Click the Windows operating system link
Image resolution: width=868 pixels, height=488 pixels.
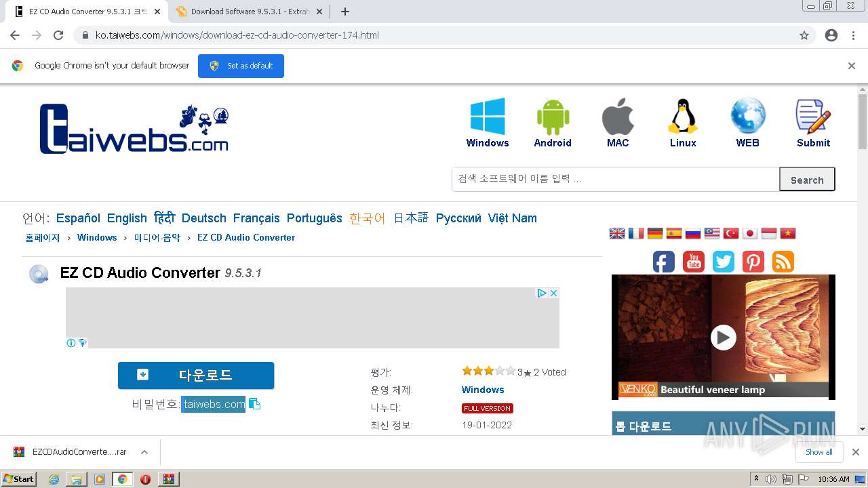[483, 390]
